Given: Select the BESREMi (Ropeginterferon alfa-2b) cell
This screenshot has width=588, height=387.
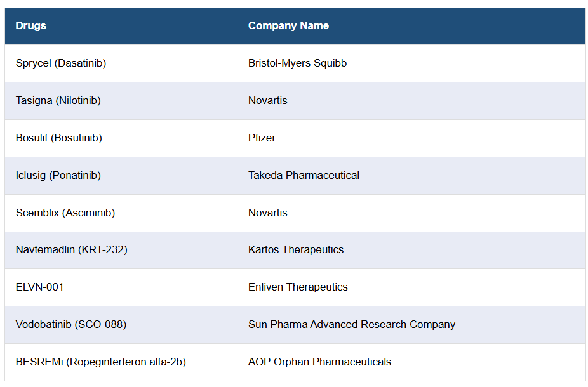Looking at the screenshot, I should [x=101, y=362].
